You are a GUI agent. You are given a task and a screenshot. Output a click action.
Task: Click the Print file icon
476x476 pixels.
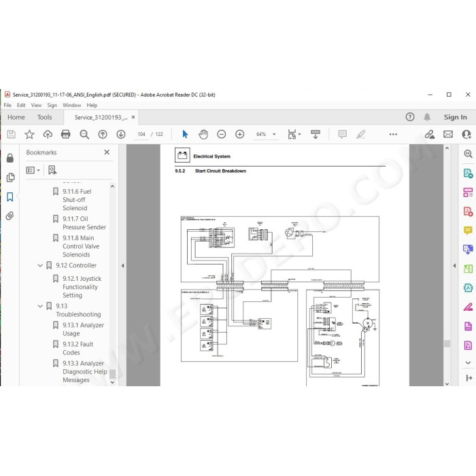65,134
